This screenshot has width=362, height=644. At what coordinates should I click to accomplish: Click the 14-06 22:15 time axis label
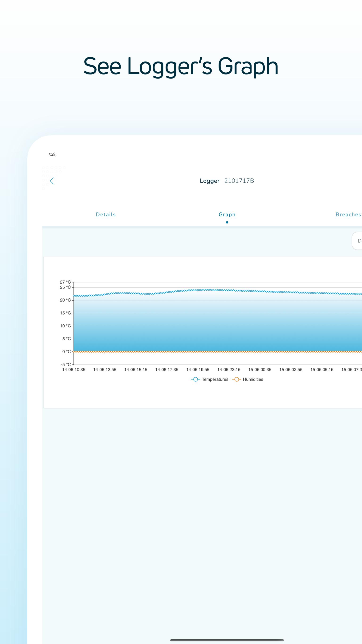(229, 370)
